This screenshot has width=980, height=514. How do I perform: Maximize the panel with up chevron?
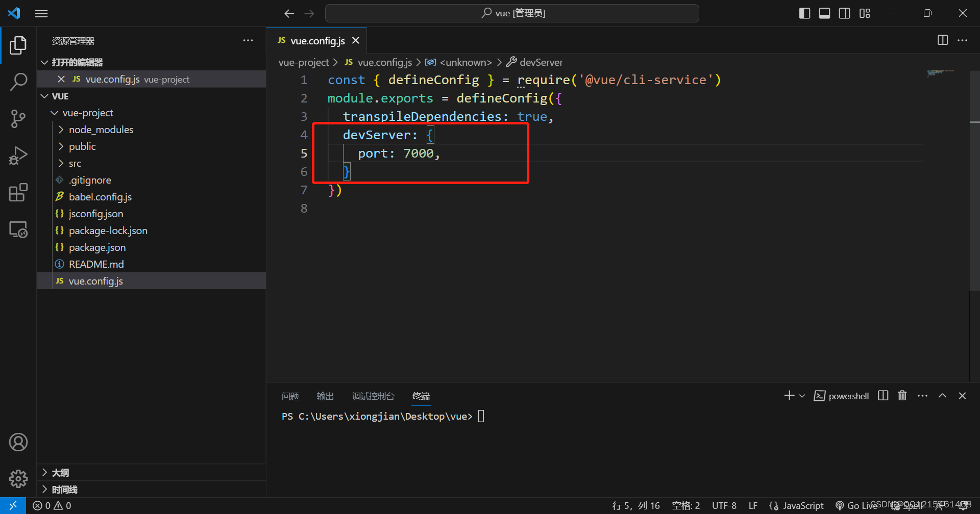tap(942, 396)
